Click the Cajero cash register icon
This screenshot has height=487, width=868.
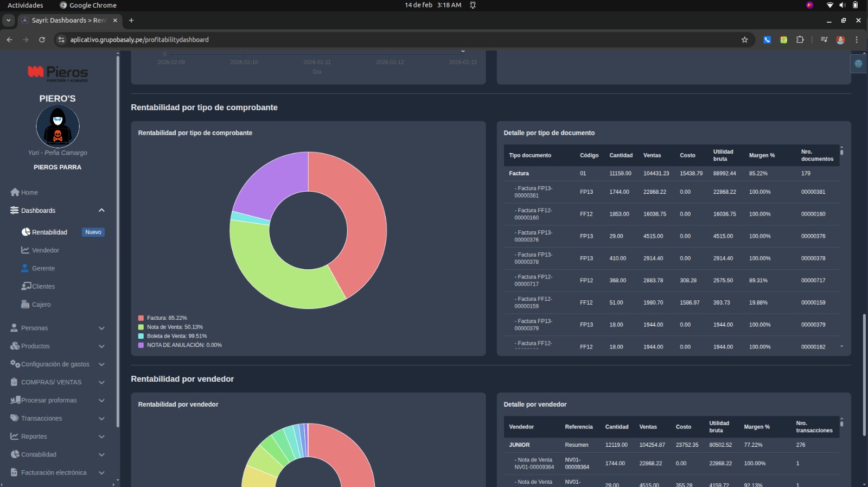click(x=25, y=305)
